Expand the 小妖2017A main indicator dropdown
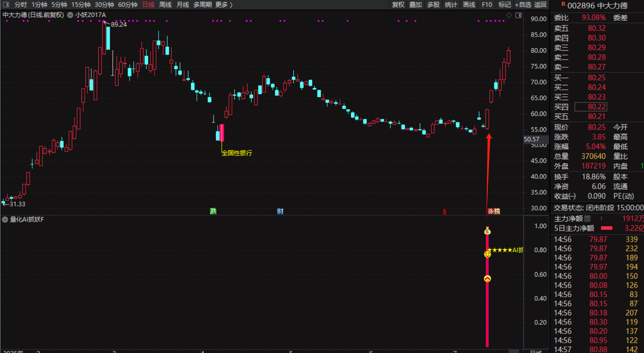Image resolution: width=644 pixels, height=353 pixels. (x=70, y=15)
